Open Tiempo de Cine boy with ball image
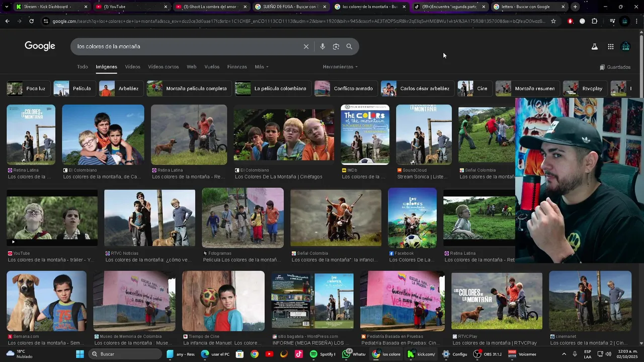 pos(223,301)
